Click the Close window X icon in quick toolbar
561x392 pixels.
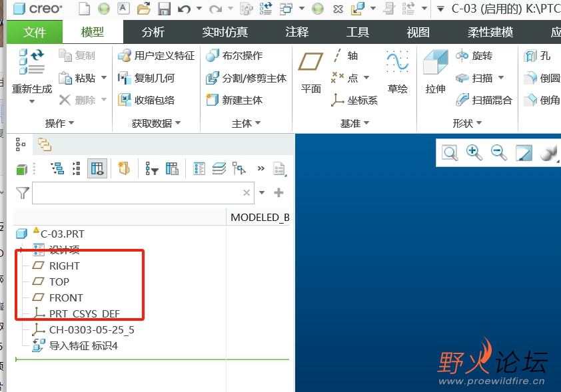pyautogui.click(x=338, y=9)
